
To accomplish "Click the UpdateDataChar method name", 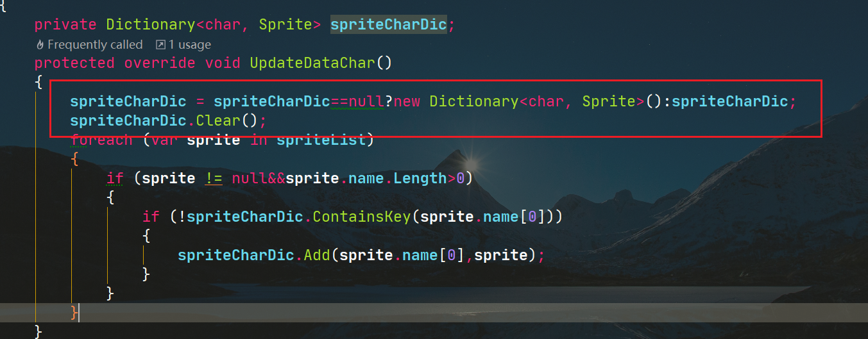I will 312,63.
